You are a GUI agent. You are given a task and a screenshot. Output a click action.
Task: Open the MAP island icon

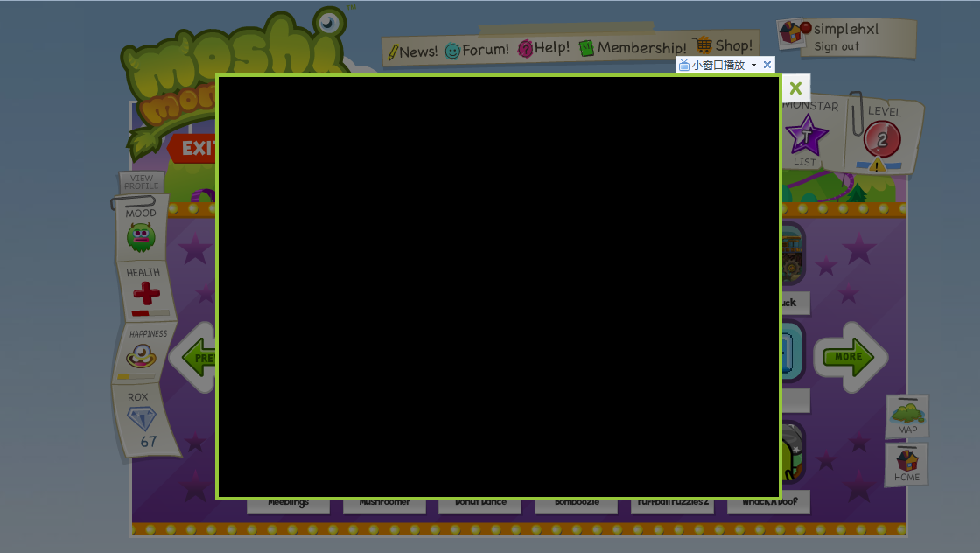point(907,416)
